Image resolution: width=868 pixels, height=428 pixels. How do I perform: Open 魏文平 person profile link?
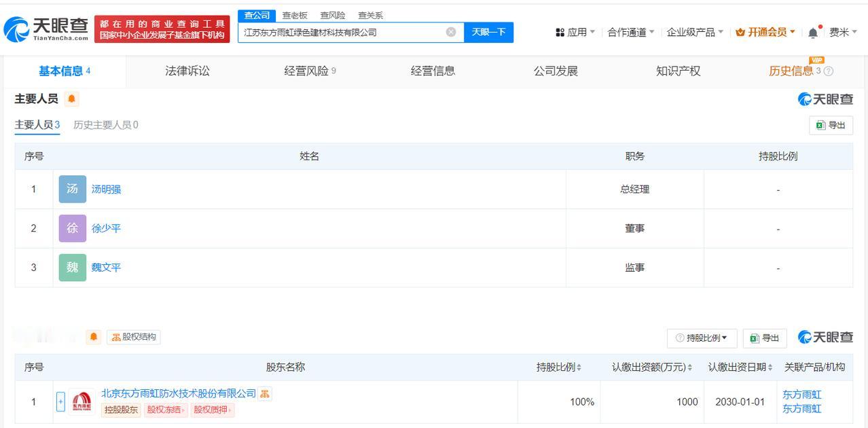106,268
